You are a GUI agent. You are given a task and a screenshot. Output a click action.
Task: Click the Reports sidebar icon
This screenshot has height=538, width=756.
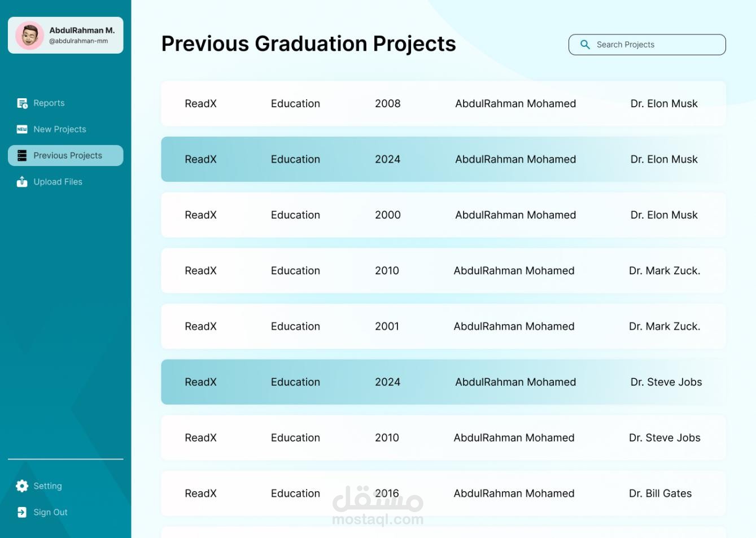pyautogui.click(x=22, y=103)
